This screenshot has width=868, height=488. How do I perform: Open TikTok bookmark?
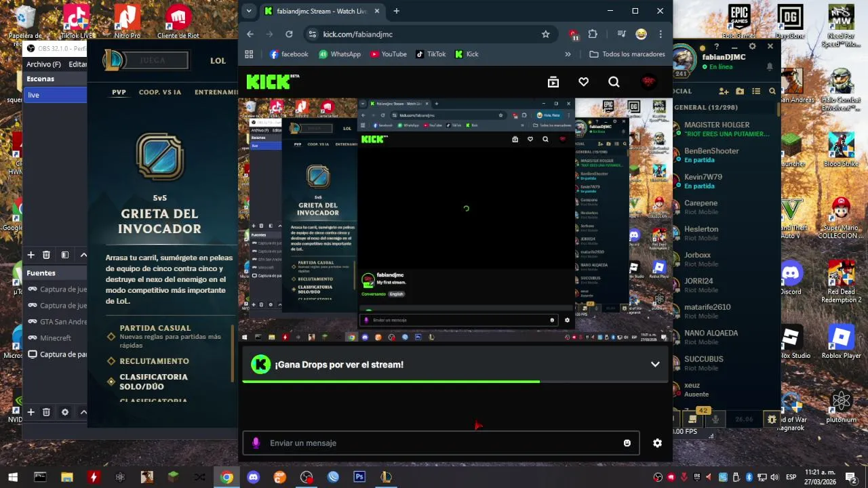click(x=431, y=54)
